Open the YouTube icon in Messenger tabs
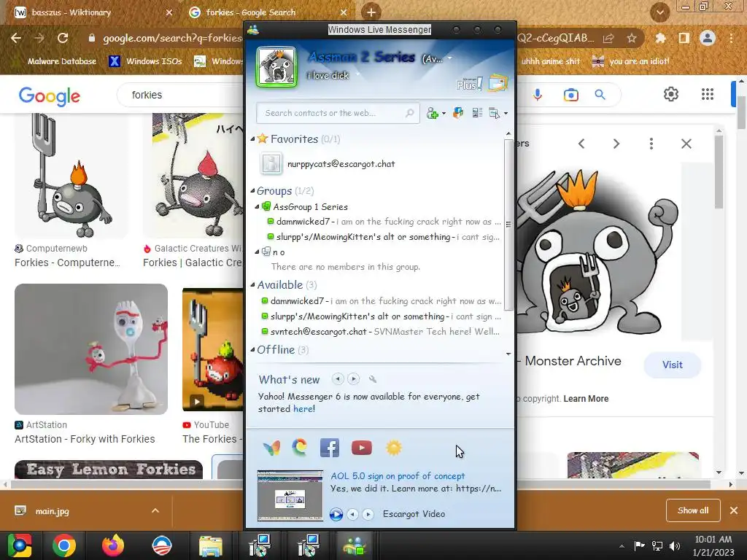The height and width of the screenshot is (560, 747). tap(362, 448)
